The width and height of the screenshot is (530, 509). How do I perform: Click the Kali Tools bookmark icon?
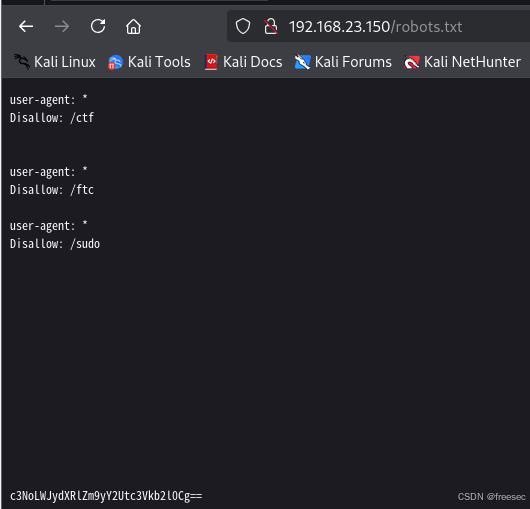pos(115,63)
